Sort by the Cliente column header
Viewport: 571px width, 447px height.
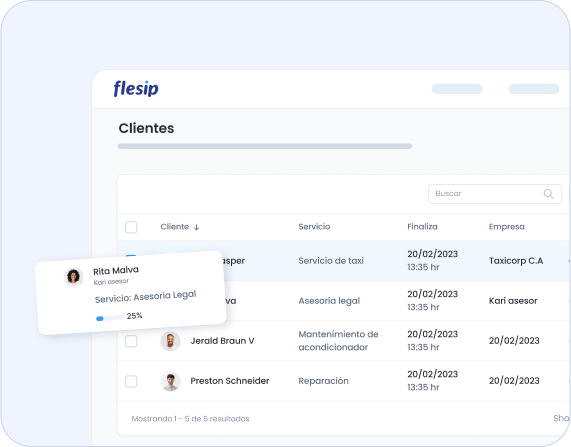174,227
